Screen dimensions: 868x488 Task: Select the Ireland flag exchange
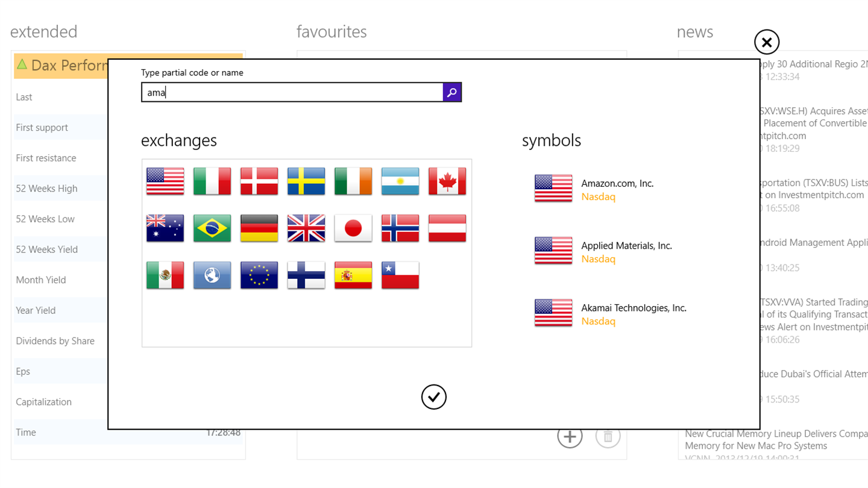point(353,181)
